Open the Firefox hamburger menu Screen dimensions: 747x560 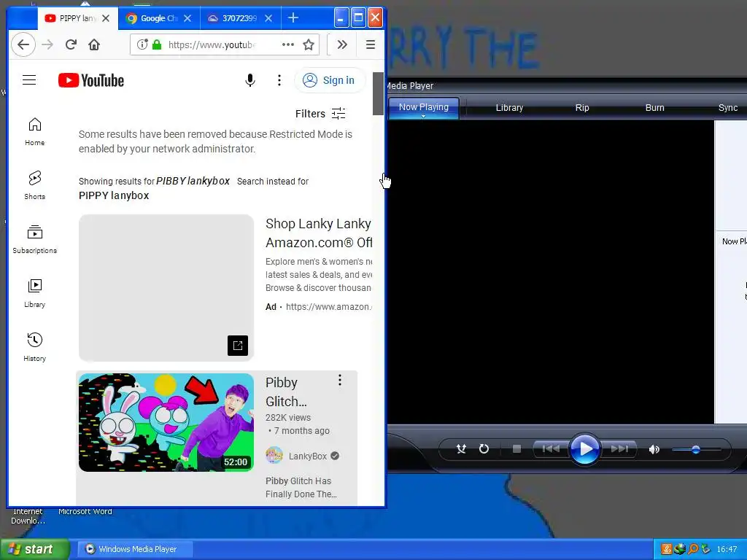point(370,44)
